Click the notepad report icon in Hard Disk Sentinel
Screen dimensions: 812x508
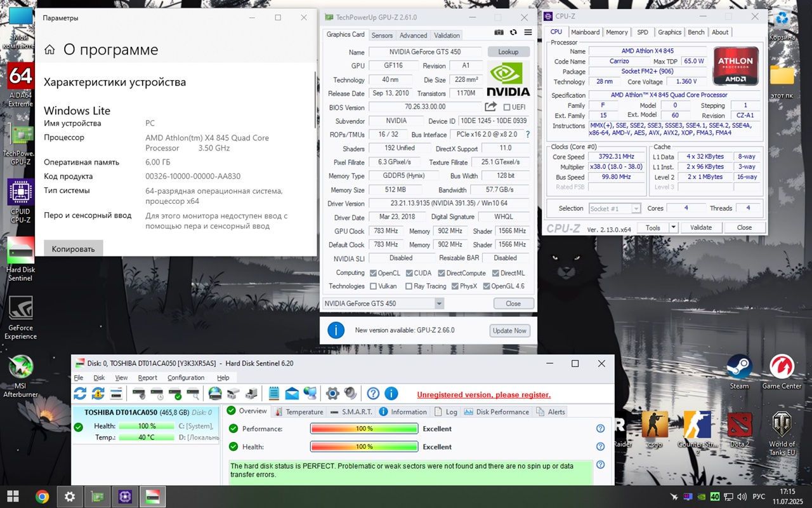[274, 394]
